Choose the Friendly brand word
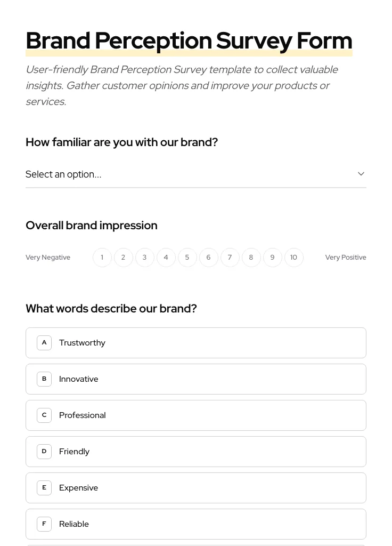Image resolution: width=392 pixels, height=546 pixels. (196, 451)
